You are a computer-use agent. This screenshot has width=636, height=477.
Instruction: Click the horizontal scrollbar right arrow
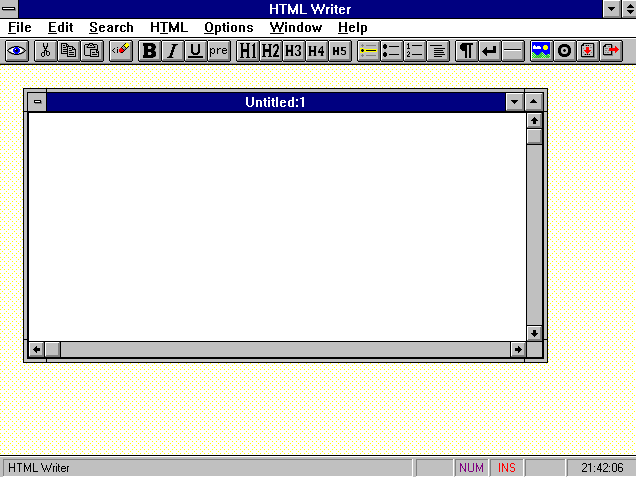518,349
